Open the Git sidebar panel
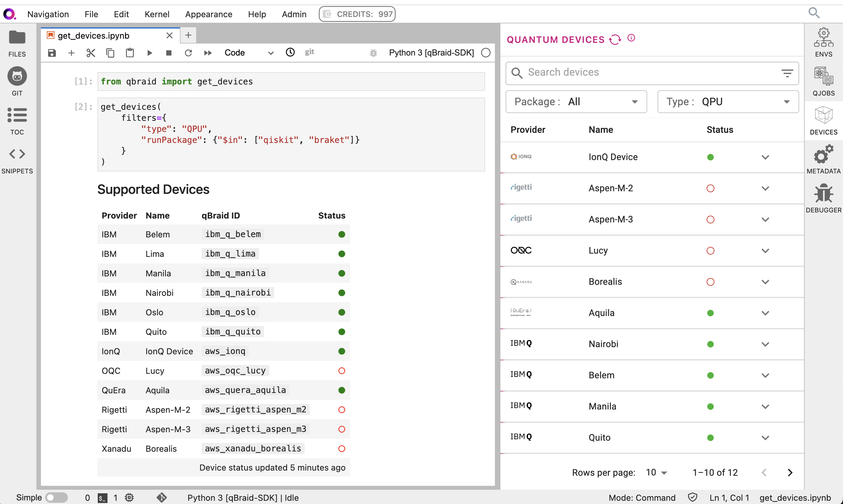 click(17, 82)
